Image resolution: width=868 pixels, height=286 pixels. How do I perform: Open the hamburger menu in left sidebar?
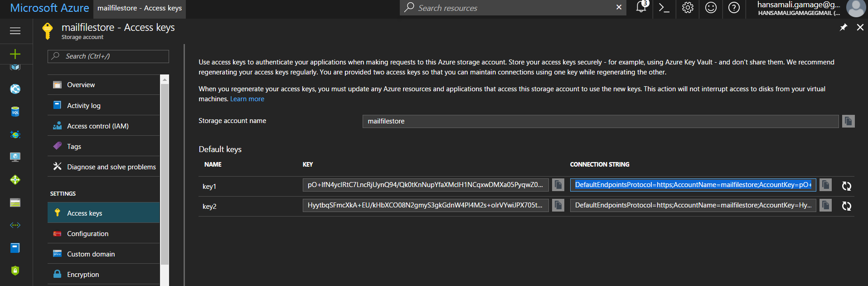tap(15, 31)
